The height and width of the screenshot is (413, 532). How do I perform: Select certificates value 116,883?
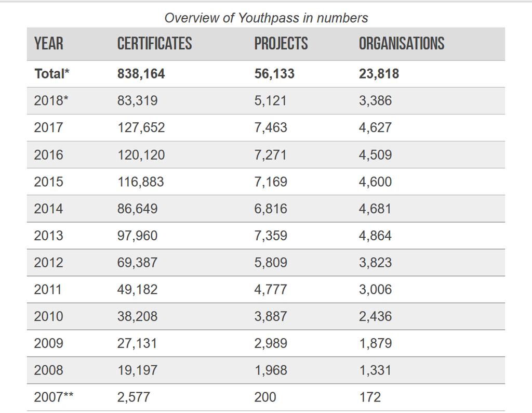[140, 182]
